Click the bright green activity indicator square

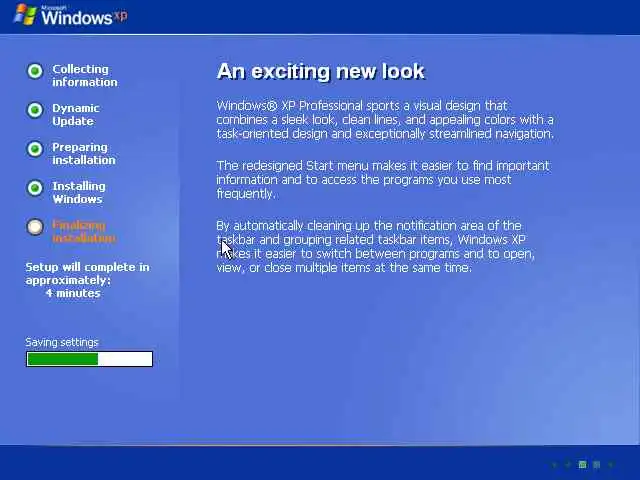582,464
